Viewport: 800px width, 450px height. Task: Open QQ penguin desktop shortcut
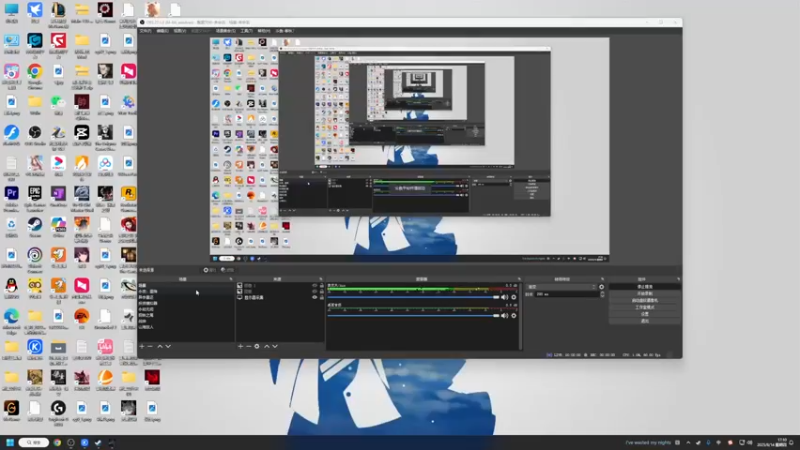click(x=11, y=289)
